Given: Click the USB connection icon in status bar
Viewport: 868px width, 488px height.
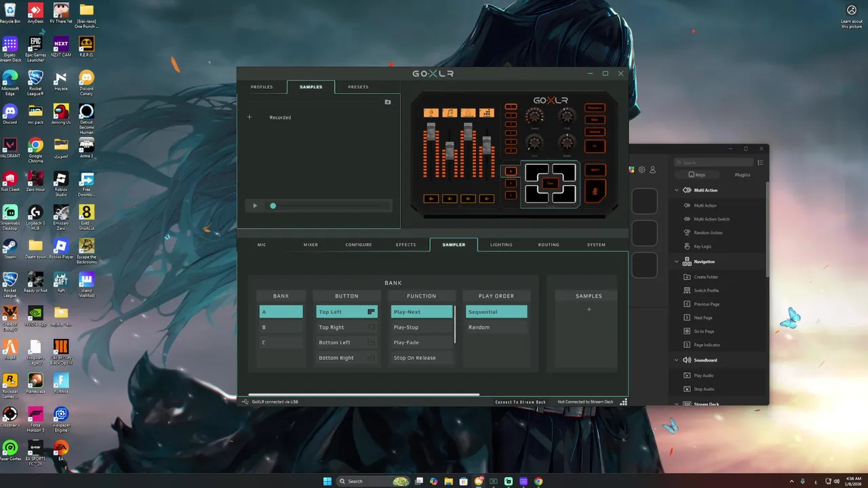Looking at the screenshot, I should tap(245, 402).
